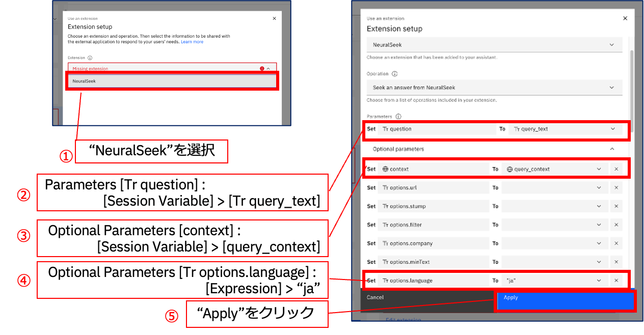The image size is (644, 335).
Task: Clear the options.stump parameter row
Action: tap(616, 206)
